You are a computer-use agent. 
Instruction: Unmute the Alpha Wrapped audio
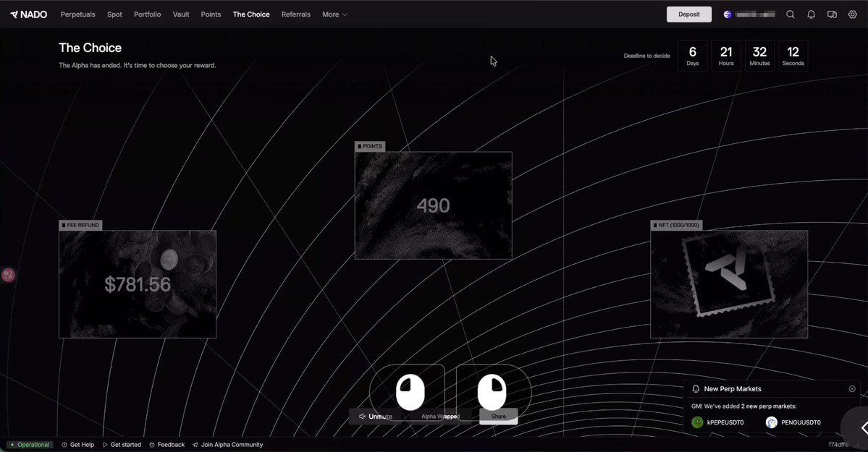tap(376, 417)
